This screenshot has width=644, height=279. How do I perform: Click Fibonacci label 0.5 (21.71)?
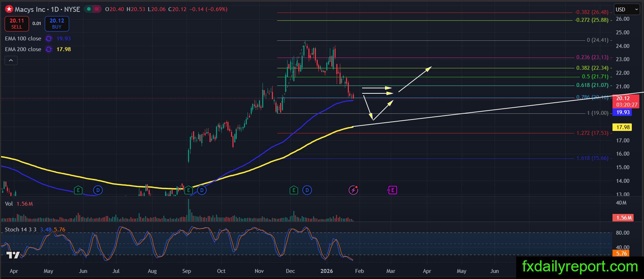pyautogui.click(x=595, y=77)
